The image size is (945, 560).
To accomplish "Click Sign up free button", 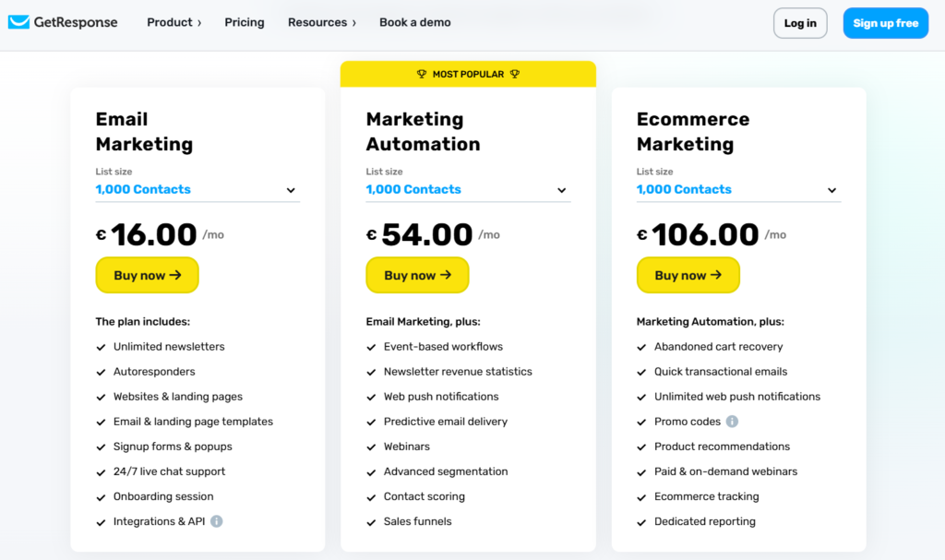I will pyautogui.click(x=885, y=23).
